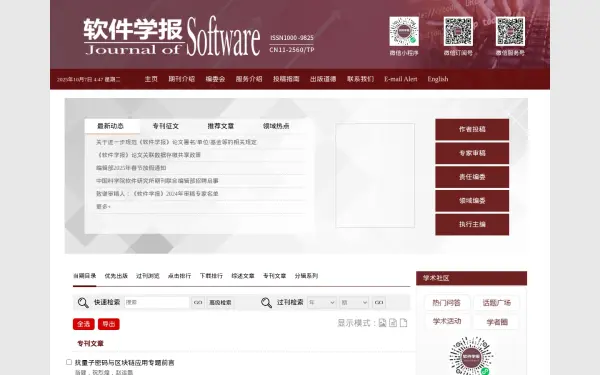The width and height of the screenshot is (600, 375).
Task: Click the red 全选 button
Action: coord(83,324)
